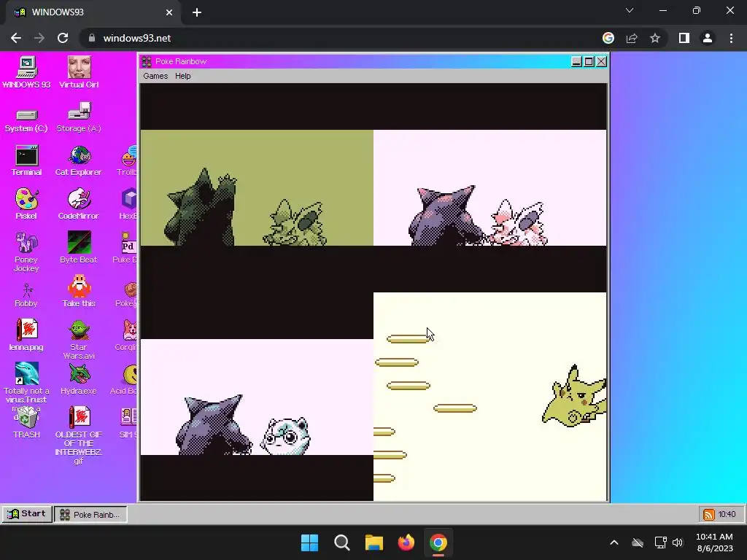Open the volume speaker control

[x=678, y=542]
